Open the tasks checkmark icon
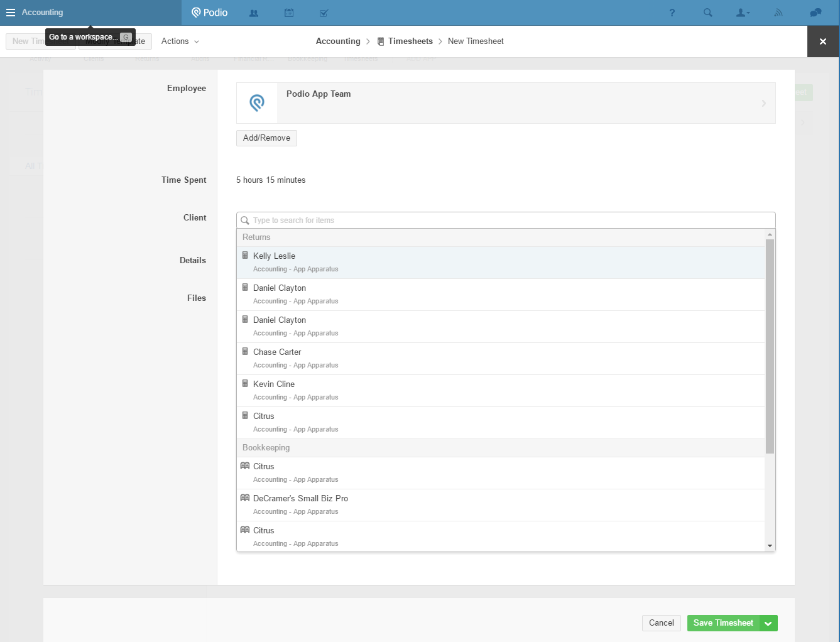 pyautogui.click(x=324, y=13)
